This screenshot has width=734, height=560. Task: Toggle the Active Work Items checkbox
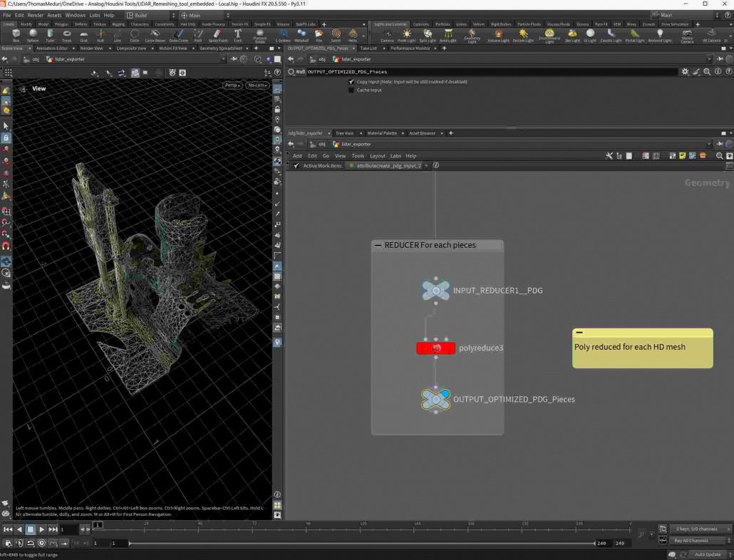[296, 166]
